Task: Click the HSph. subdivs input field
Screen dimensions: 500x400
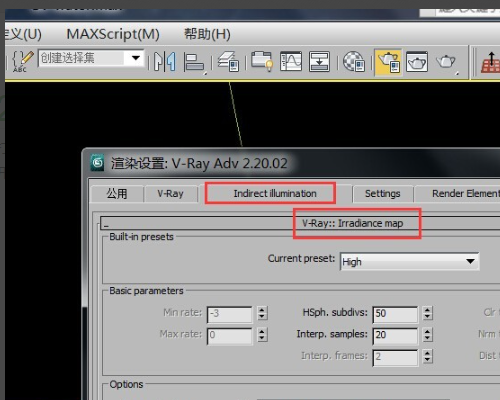Action: 395,314
